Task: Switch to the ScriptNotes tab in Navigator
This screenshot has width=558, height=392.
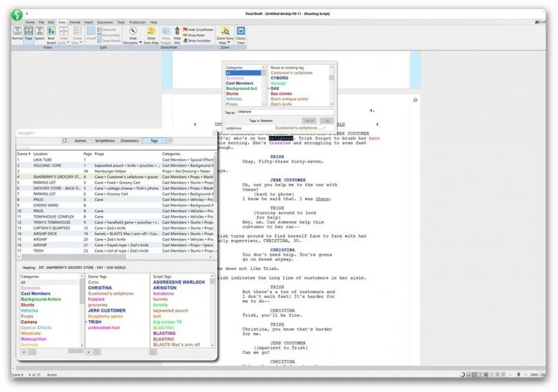Action: click(105, 141)
